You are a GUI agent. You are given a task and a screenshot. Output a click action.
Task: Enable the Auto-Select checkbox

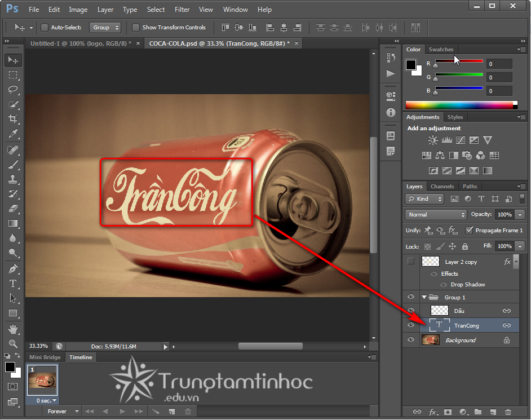45,28
